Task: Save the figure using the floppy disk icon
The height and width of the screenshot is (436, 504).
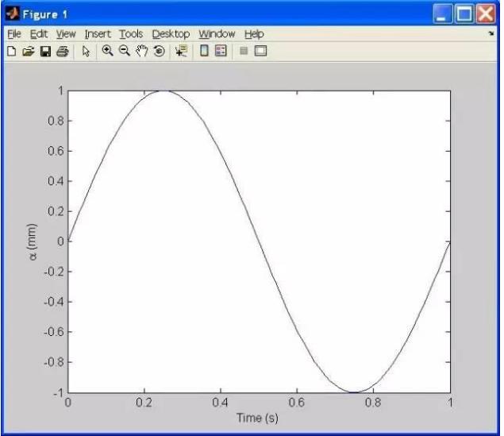Action: tap(45, 50)
